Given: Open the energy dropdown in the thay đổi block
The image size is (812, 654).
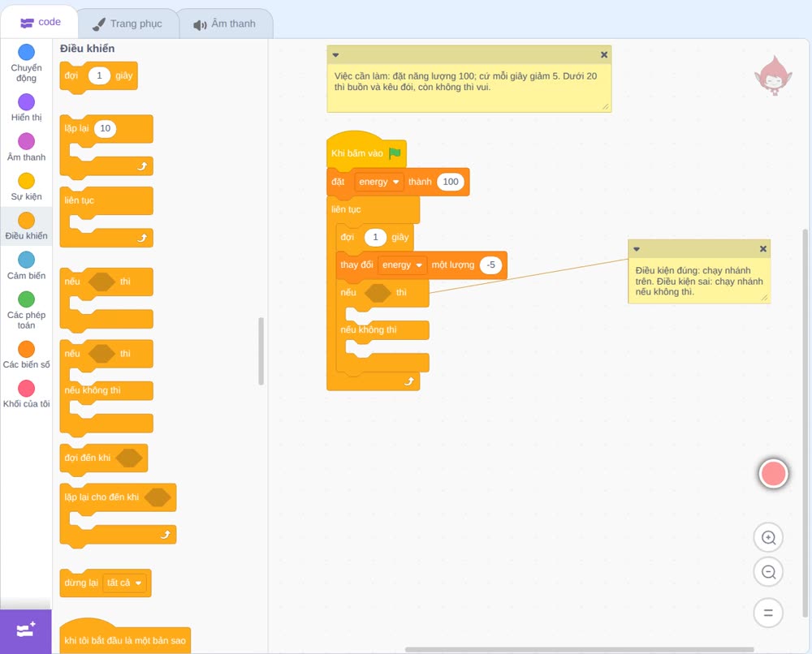Looking at the screenshot, I should click(x=403, y=265).
